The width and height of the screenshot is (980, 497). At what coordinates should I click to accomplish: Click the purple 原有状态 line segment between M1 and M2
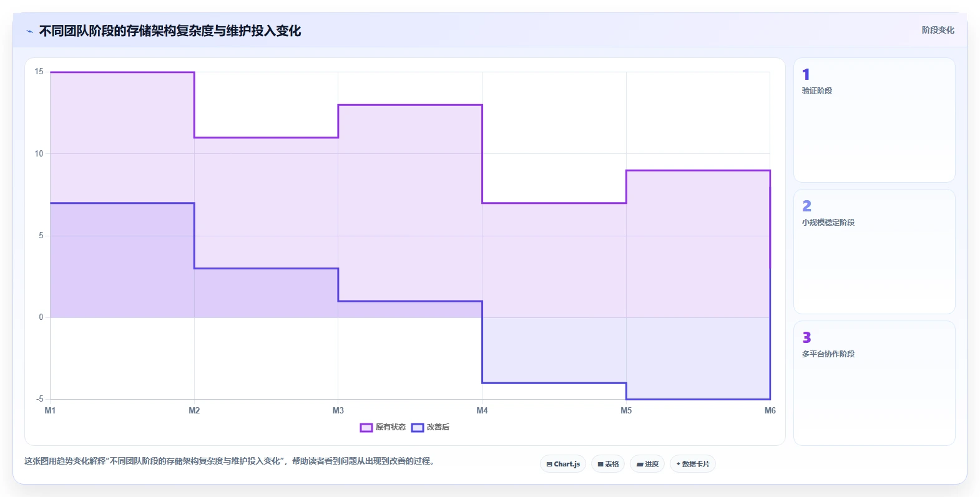point(122,72)
